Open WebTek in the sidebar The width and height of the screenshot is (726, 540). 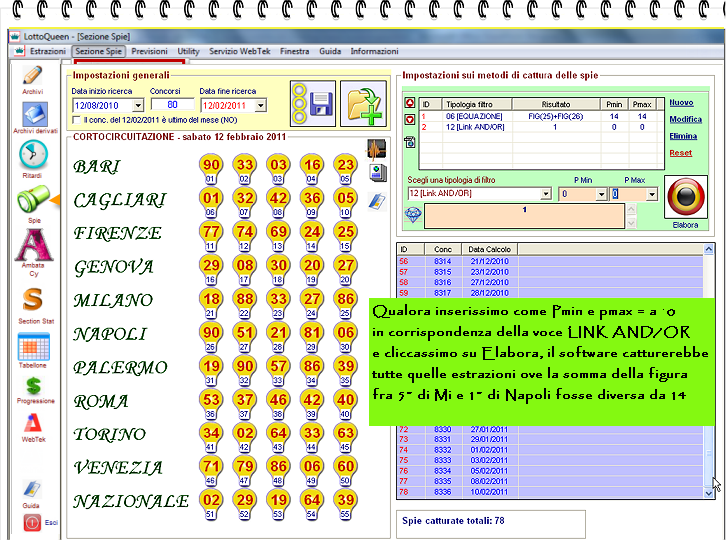(x=33, y=423)
